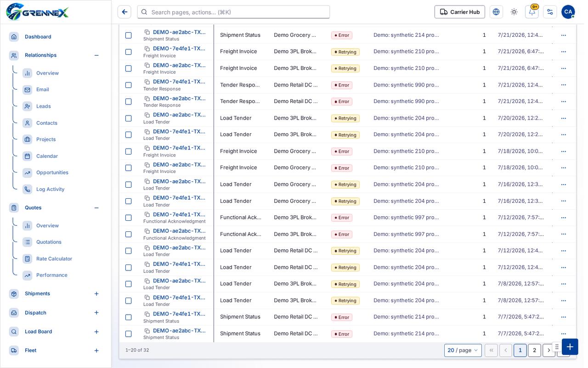Open the Contacts section
Screen dimensions: 588x368
(x=47, y=123)
